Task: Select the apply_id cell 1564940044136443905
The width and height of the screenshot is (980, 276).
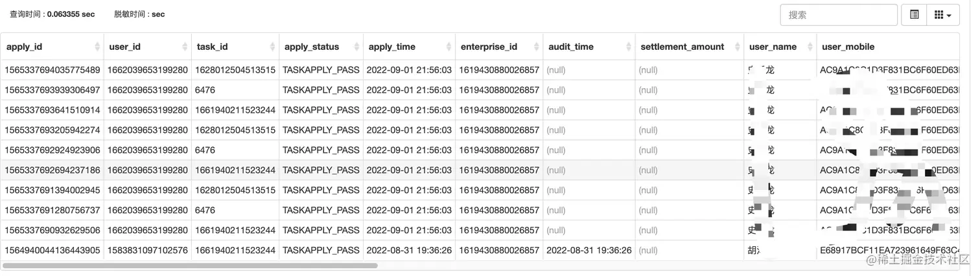Action: (53, 250)
